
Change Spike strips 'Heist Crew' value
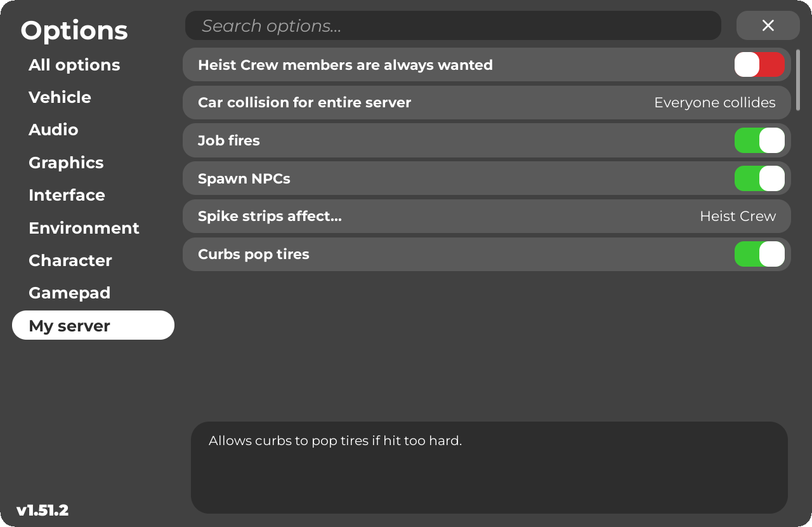click(x=737, y=217)
